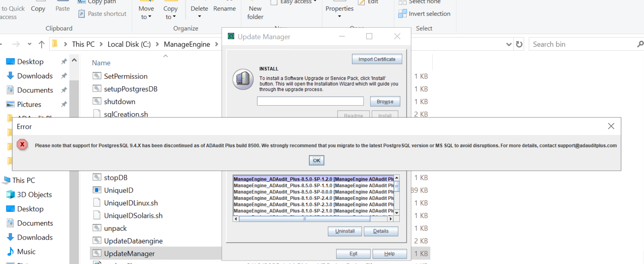This screenshot has width=644, height=264.
Task: Click the 3D Objects icon
Action: point(10,194)
